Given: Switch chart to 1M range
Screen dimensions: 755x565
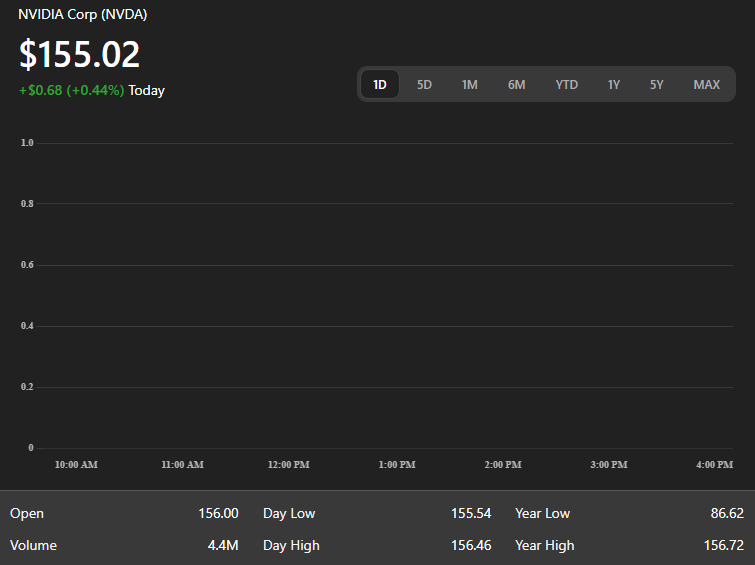Looking at the screenshot, I should tap(469, 85).
